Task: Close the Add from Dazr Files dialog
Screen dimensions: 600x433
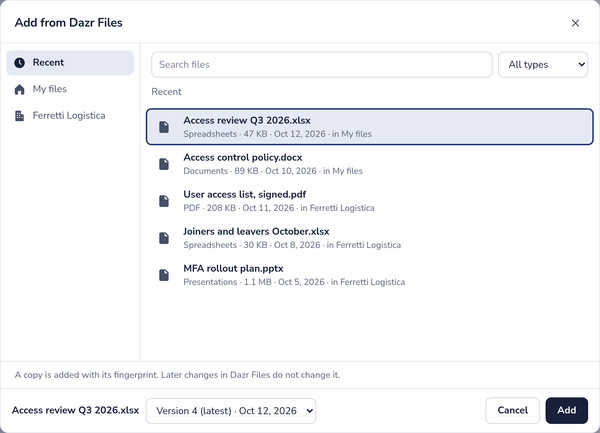Action: 575,23
